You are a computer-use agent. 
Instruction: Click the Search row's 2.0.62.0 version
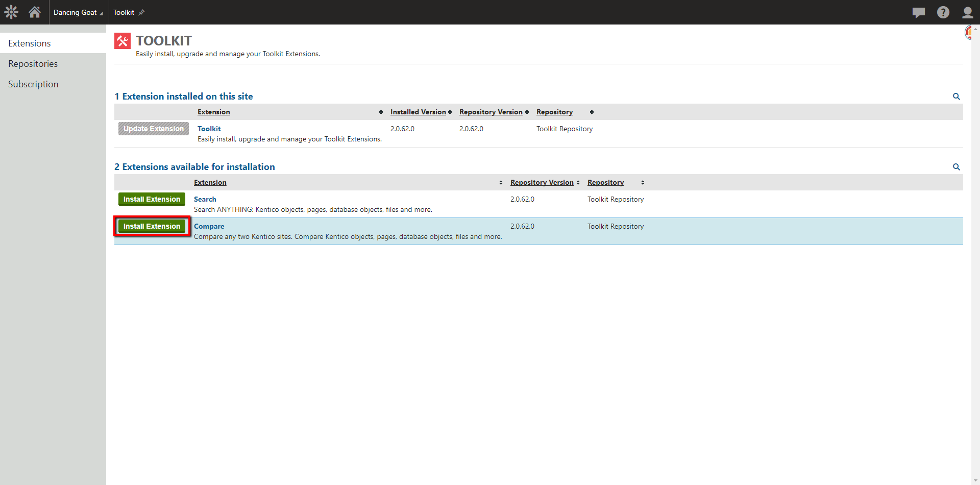click(522, 199)
